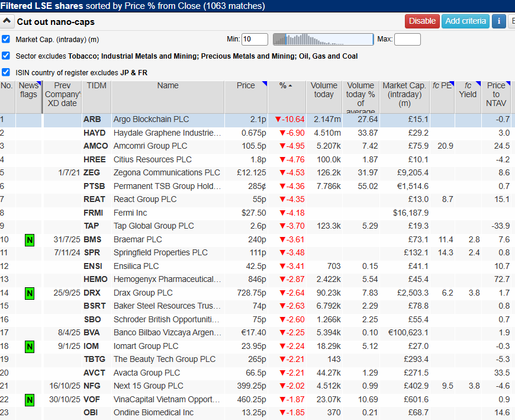Click the News flags column header
Viewport: 515px width, 420px height.
click(28, 97)
